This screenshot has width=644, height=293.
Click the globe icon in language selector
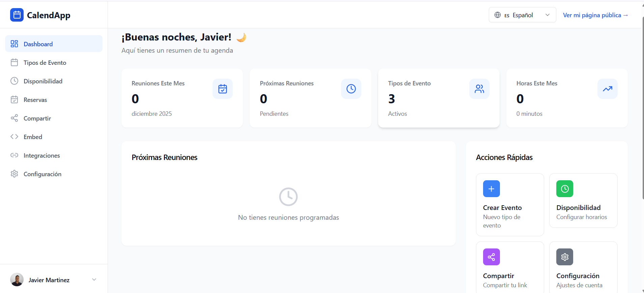click(x=498, y=15)
